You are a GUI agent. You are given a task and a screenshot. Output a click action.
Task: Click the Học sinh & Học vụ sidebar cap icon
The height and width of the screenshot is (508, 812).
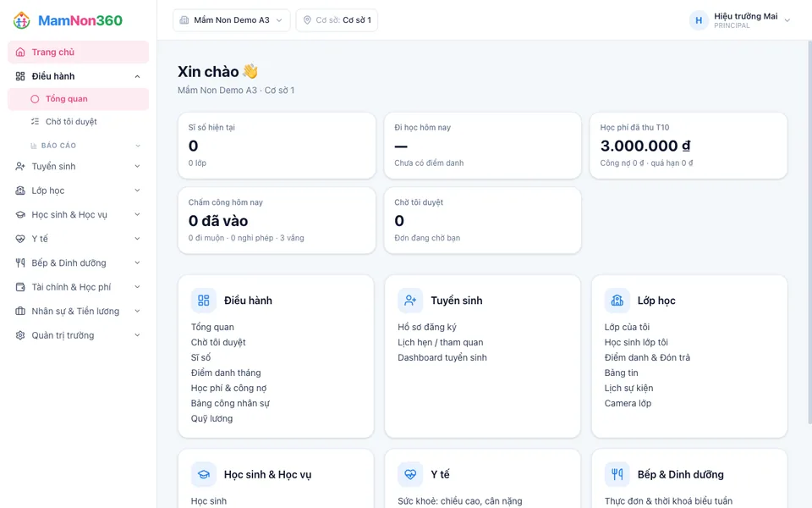pyautogui.click(x=20, y=214)
